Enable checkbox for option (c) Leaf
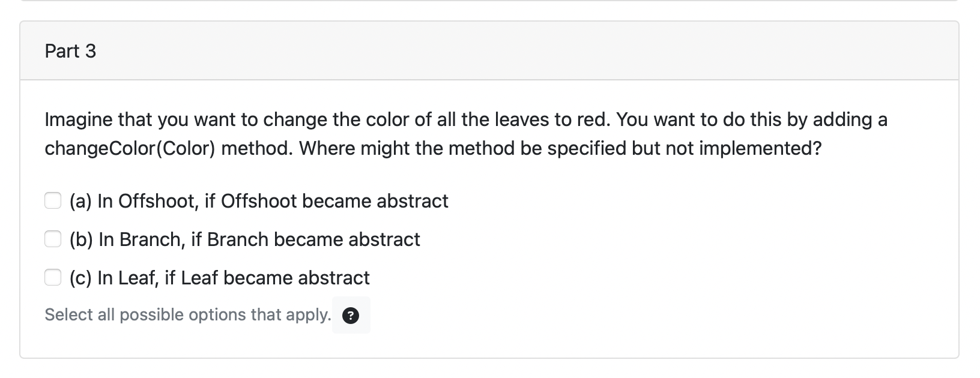The height and width of the screenshot is (378, 980). coord(53,277)
